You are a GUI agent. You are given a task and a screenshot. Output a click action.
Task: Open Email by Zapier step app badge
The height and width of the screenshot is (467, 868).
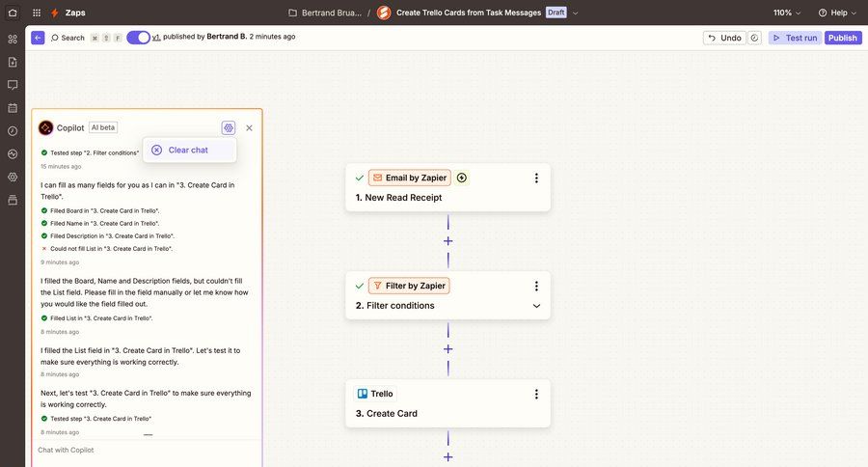[410, 178]
